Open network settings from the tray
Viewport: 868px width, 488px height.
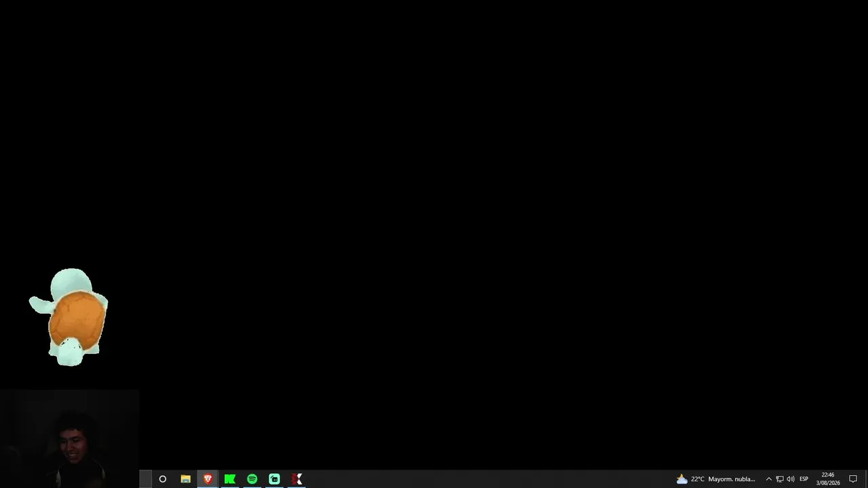(780, 479)
